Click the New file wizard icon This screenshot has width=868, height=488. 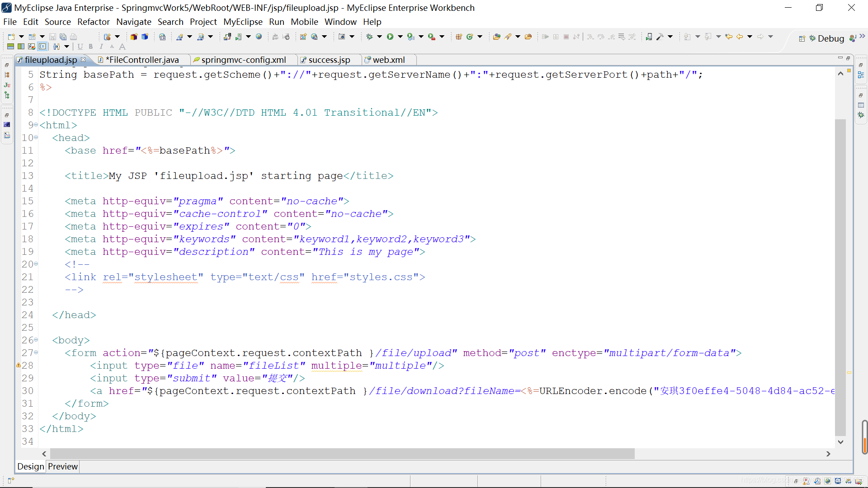pyautogui.click(x=11, y=37)
